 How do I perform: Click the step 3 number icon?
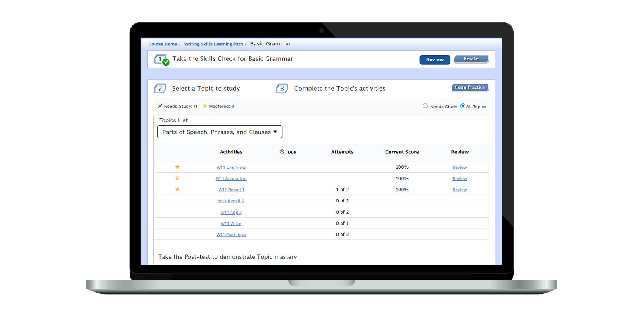[x=282, y=89]
